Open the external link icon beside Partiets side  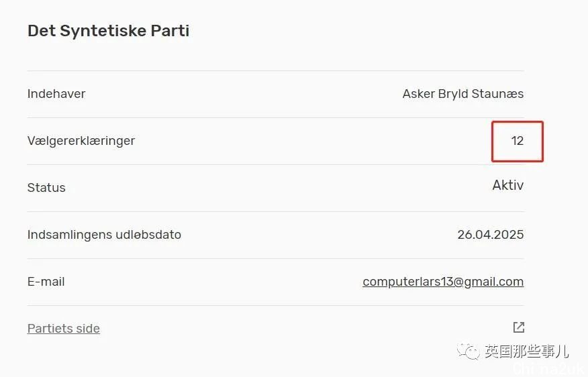[519, 327]
